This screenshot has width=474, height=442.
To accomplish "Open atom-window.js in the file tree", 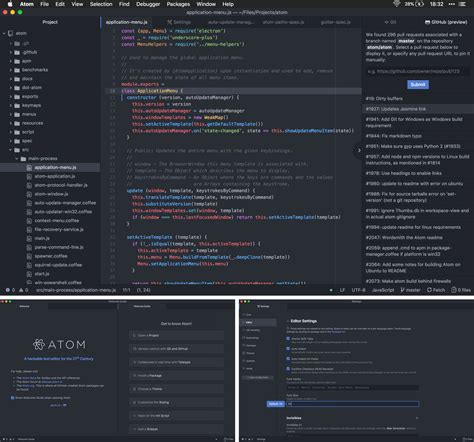I will [51, 194].
